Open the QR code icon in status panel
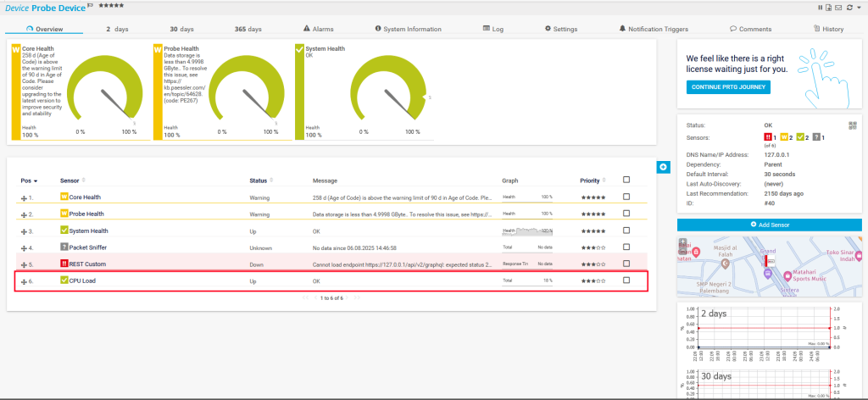This screenshot has width=868, height=400. (x=853, y=125)
